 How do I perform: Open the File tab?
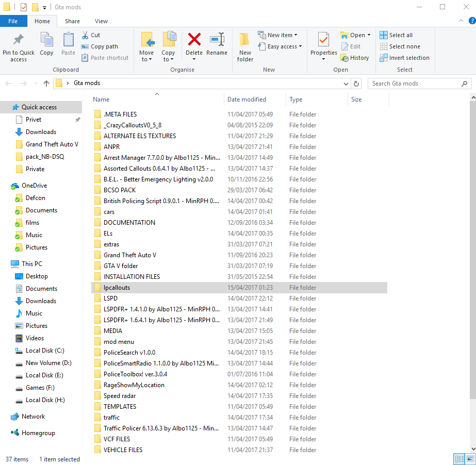click(x=13, y=21)
